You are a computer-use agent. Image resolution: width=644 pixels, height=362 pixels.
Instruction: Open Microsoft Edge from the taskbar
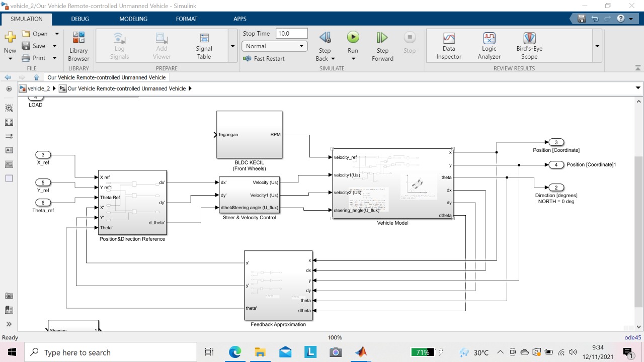235,352
